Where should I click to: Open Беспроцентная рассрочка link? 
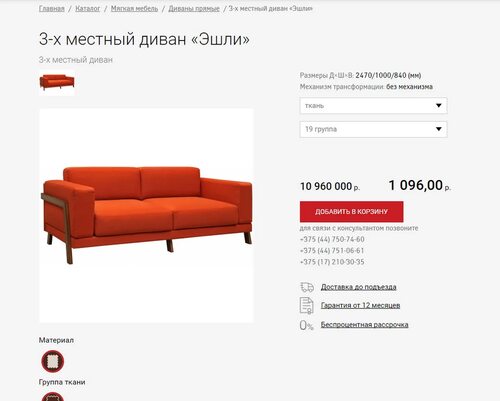click(364, 325)
